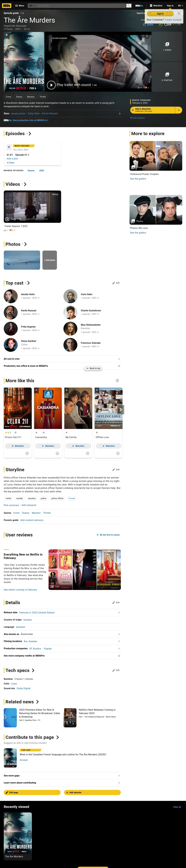Open the 2 Photos tile
This screenshot has height=868, width=186.
[167, 77]
